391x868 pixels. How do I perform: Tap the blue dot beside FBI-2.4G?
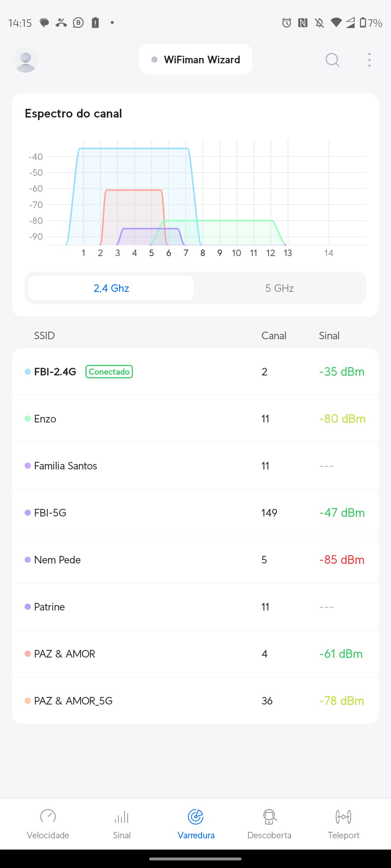(x=28, y=372)
